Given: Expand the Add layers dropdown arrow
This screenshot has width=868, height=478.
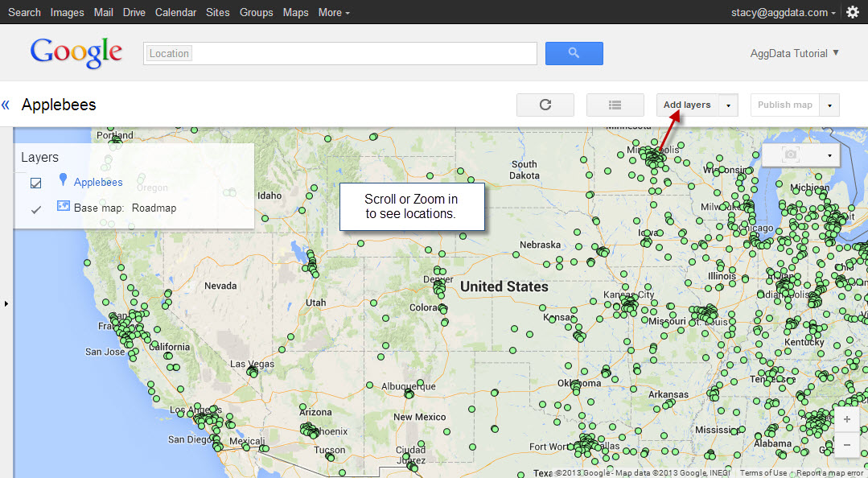Looking at the screenshot, I should (729, 105).
